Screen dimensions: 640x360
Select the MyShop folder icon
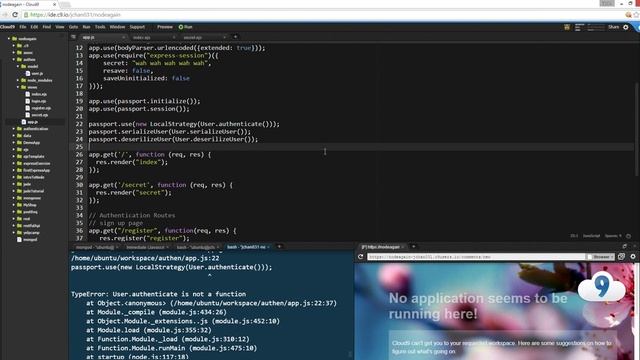[x=19, y=205]
